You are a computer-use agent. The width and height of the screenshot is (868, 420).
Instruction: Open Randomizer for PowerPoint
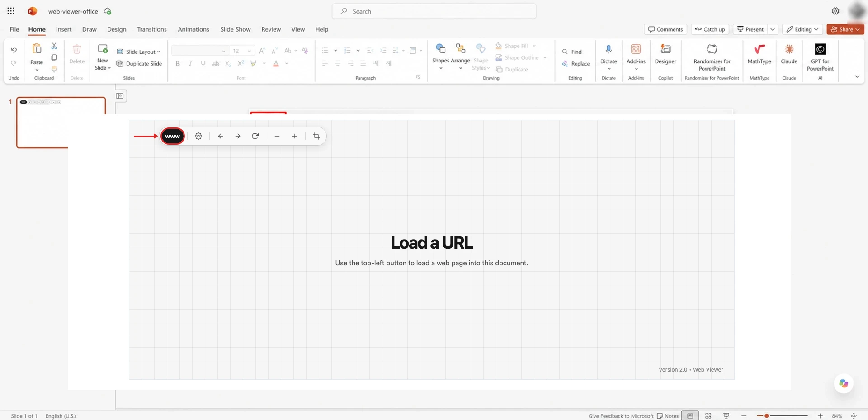(712, 57)
